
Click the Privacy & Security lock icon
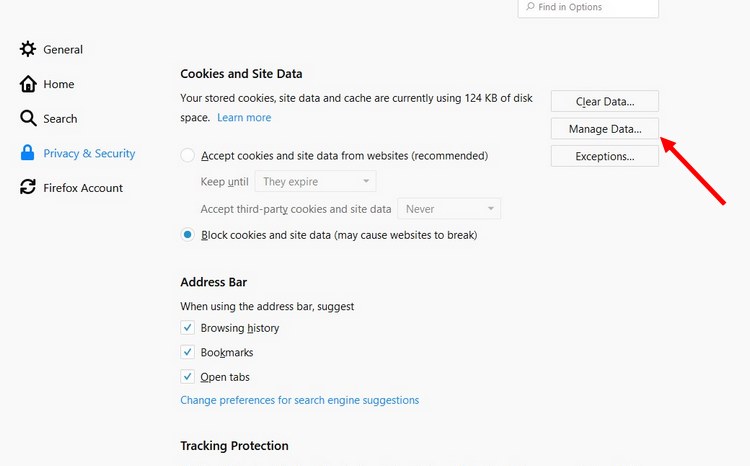click(x=28, y=153)
